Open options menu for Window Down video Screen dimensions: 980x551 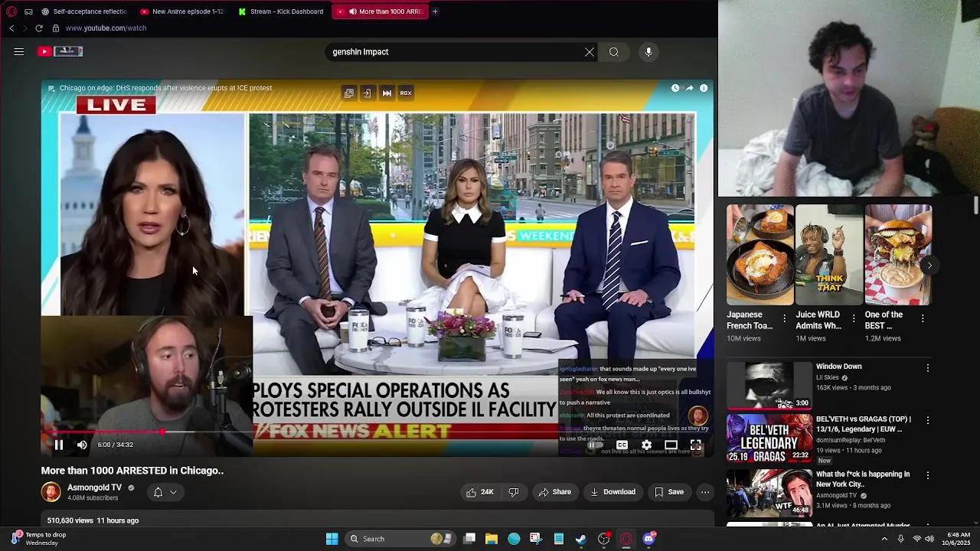[x=928, y=368]
